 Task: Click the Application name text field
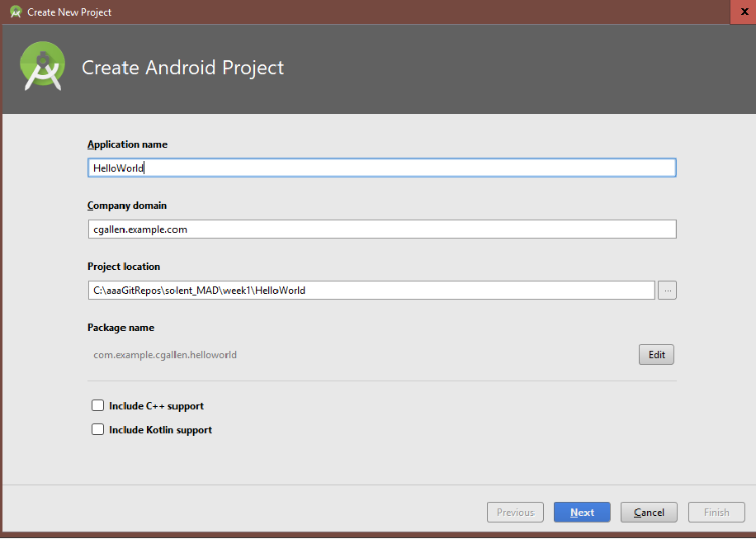pos(382,168)
